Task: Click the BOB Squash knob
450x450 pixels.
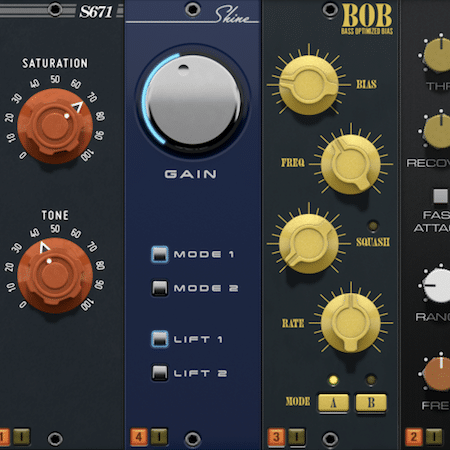Action: tap(309, 244)
